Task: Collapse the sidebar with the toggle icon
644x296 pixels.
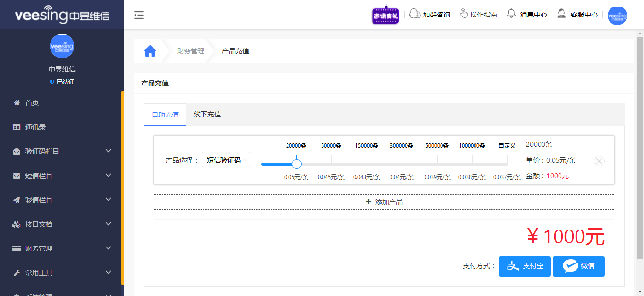Action: point(139,15)
